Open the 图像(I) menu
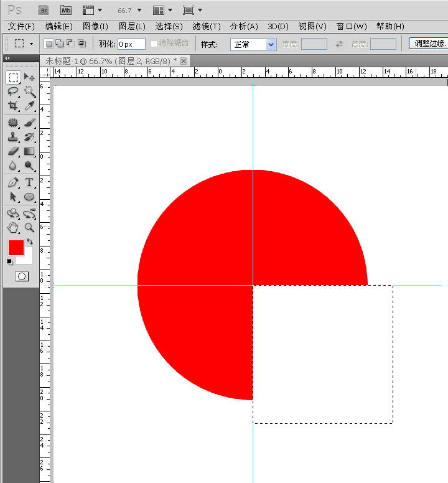Screen dimensions: 448x483 (95, 27)
